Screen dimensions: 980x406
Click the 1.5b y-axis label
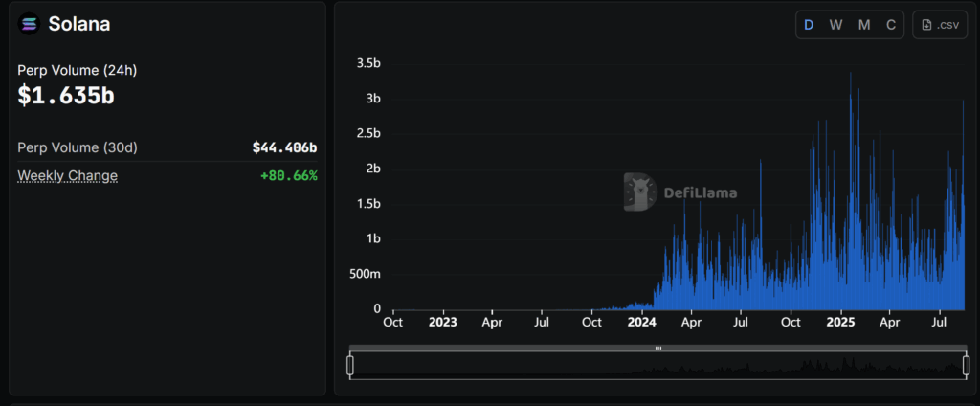coord(368,204)
